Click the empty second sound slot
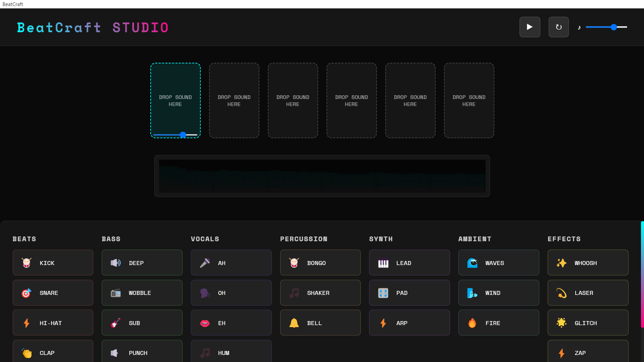This screenshot has width=644, height=362. (234, 100)
